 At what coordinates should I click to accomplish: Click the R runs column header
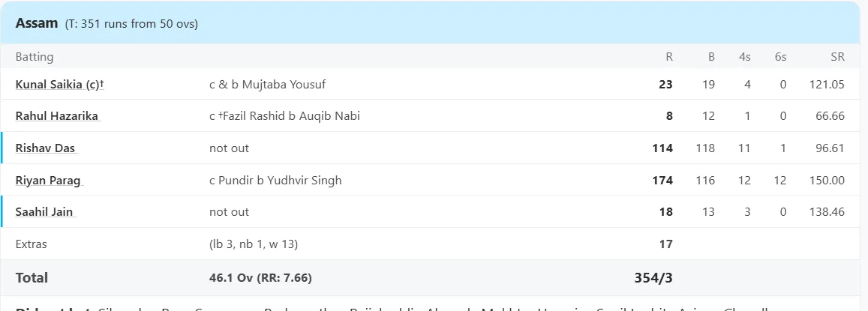pos(669,57)
